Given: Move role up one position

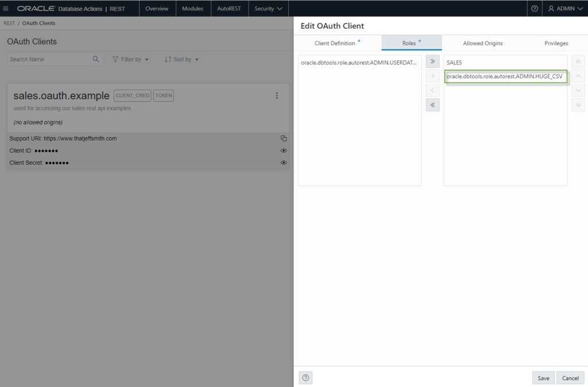Looking at the screenshot, I should [x=578, y=76].
